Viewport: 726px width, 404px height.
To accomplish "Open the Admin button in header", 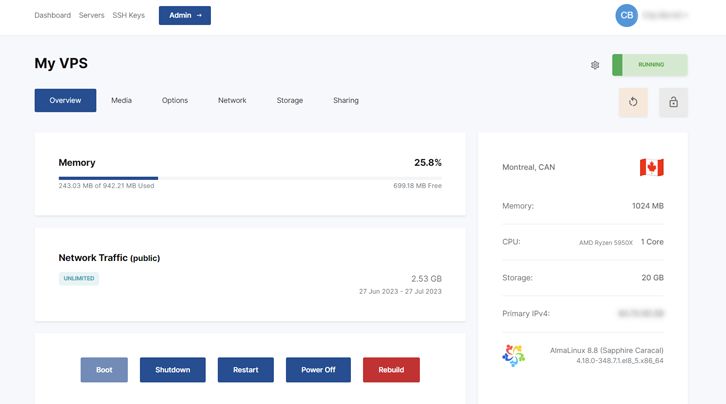I will (x=184, y=15).
